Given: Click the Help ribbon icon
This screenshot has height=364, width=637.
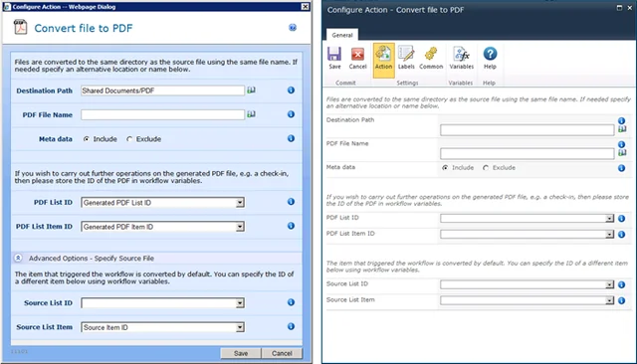Looking at the screenshot, I should click(490, 58).
